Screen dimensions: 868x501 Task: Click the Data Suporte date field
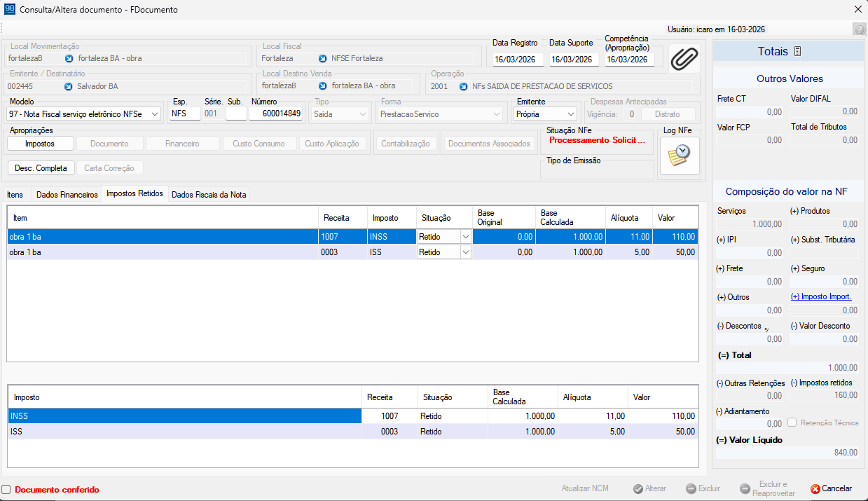[574, 60]
